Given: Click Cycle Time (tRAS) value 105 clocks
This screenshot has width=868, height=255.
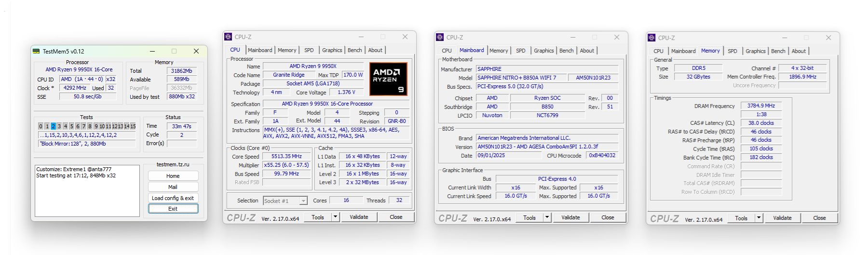Looking at the screenshot, I should [x=761, y=148].
